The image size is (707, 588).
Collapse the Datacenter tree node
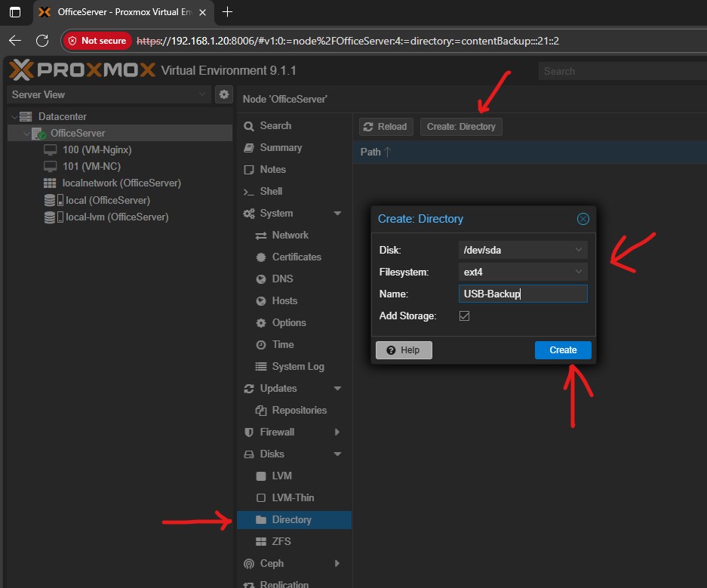(14, 117)
